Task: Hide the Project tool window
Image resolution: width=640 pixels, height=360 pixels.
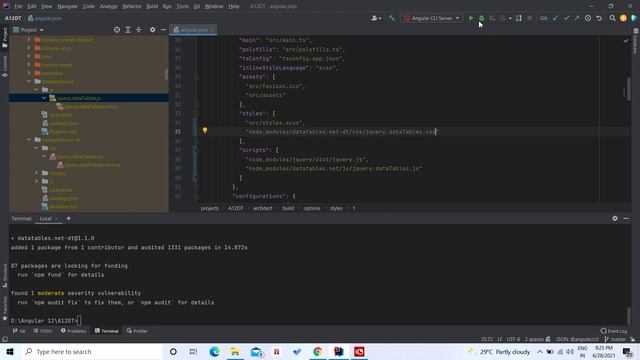Action: tap(163, 30)
